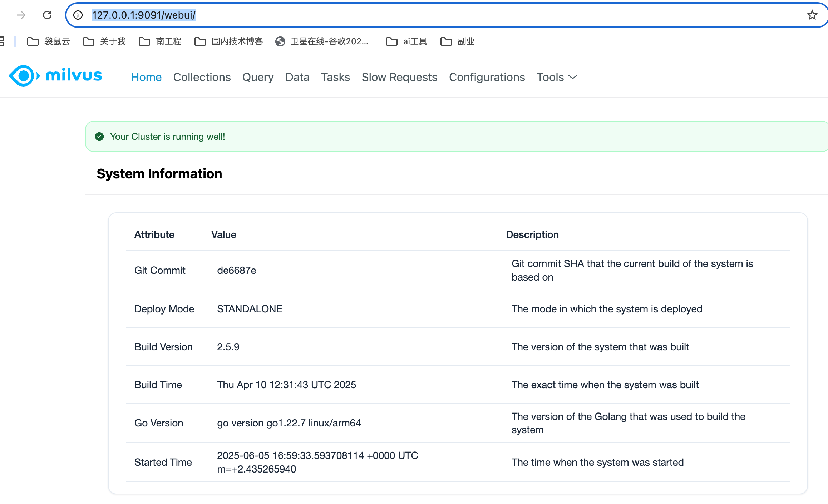This screenshot has width=828, height=504.
Task: Click the milvus wordmark text
Action: click(x=74, y=75)
